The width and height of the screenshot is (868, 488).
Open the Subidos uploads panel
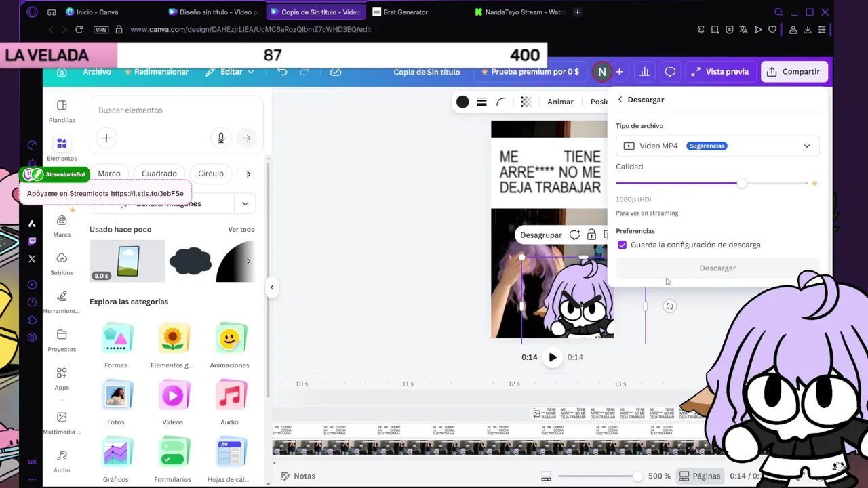(62, 264)
